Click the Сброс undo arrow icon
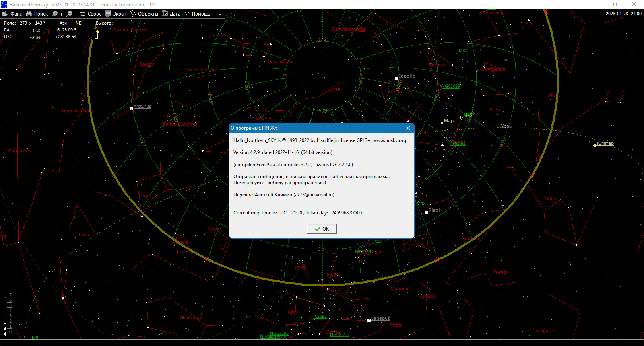Screen dimensions: 644x346 pyautogui.click(x=83, y=14)
